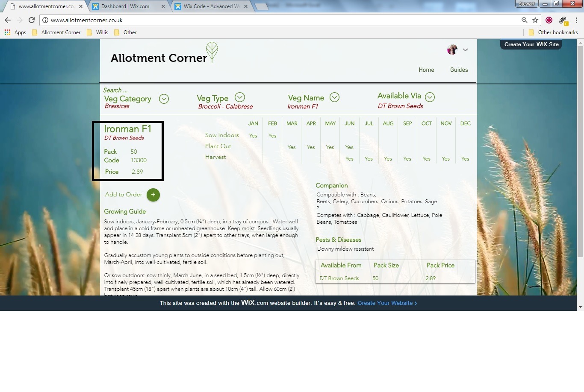Click the Pack Price column header
The image size is (584, 392).
click(440, 265)
